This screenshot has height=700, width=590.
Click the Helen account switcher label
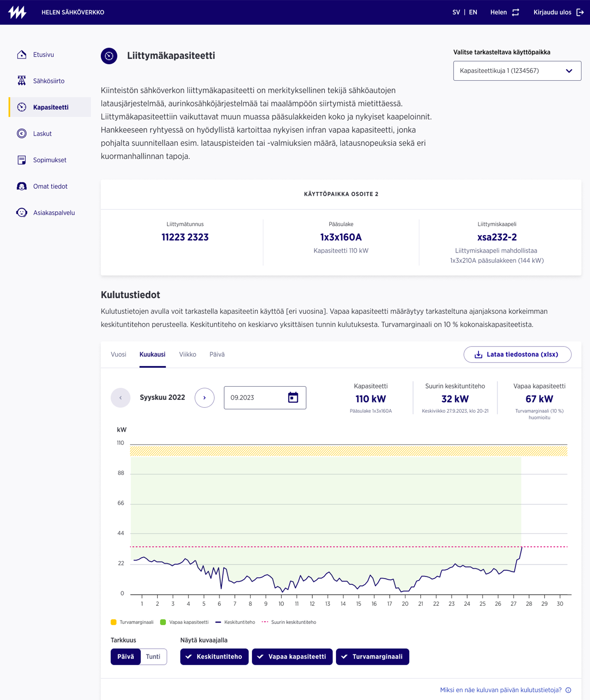coord(499,12)
